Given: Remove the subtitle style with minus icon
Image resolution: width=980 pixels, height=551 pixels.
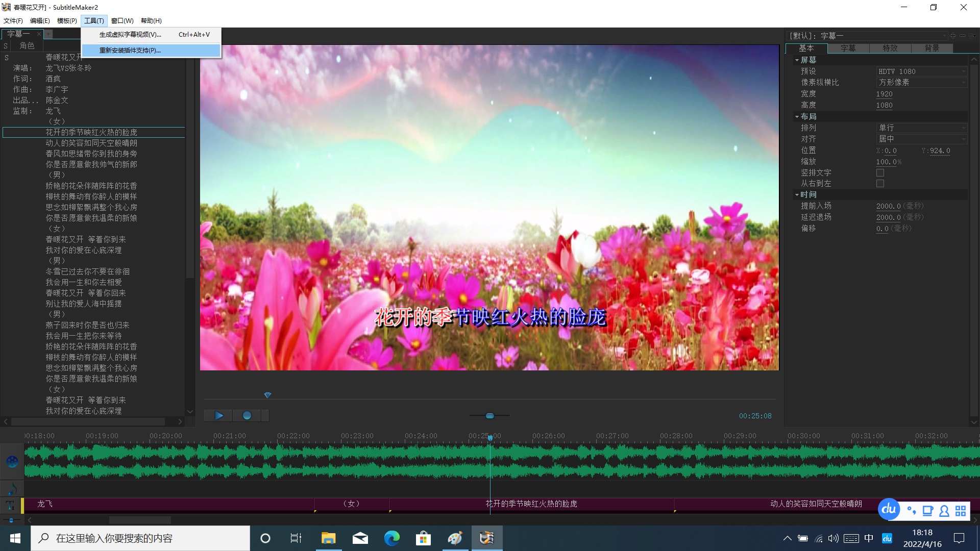Looking at the screenshot, I should (x=963, y=36).
